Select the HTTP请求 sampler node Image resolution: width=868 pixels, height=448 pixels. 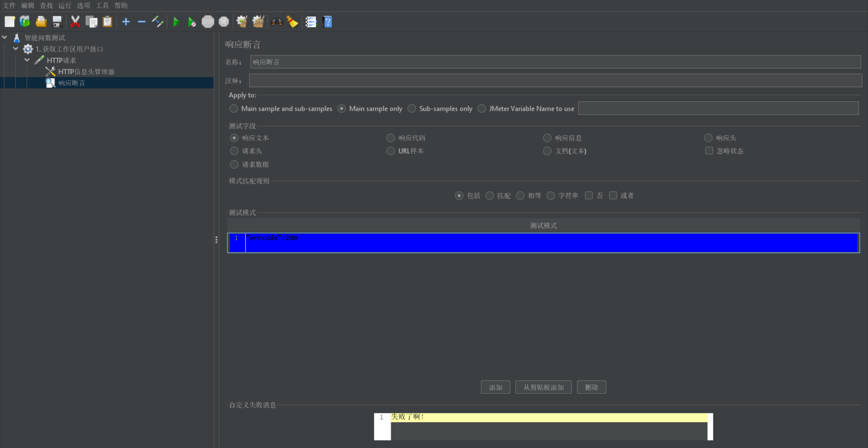61,60
